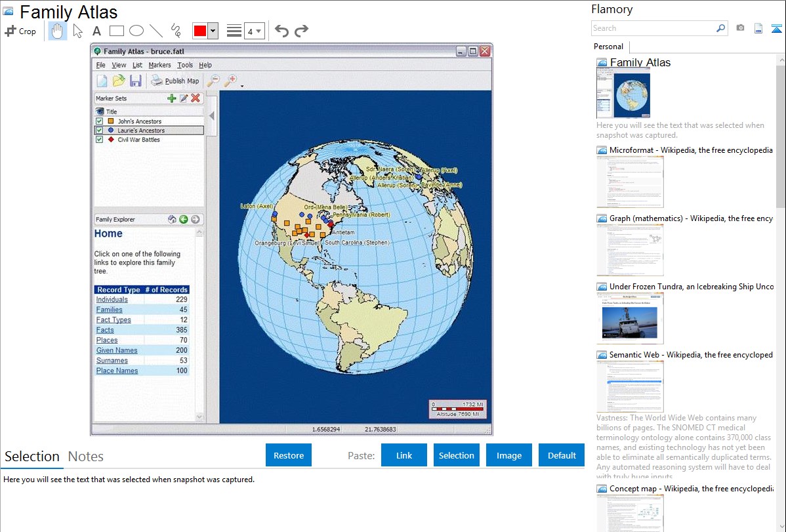Select the straight line tool

coord(156,31)
